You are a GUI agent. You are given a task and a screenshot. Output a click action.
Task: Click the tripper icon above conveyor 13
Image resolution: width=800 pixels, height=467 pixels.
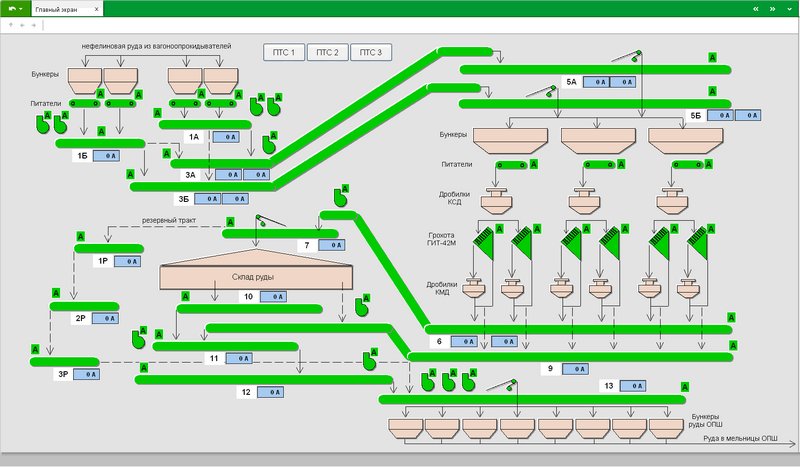(x=502, y=385)
